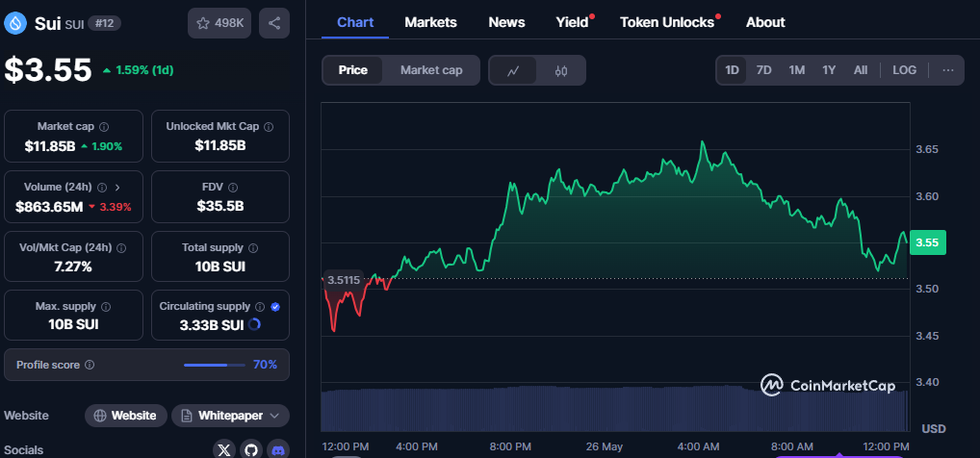Click the #12 rank badge
This screenshot has height=458, width=980.
click(x=104, y=24)
